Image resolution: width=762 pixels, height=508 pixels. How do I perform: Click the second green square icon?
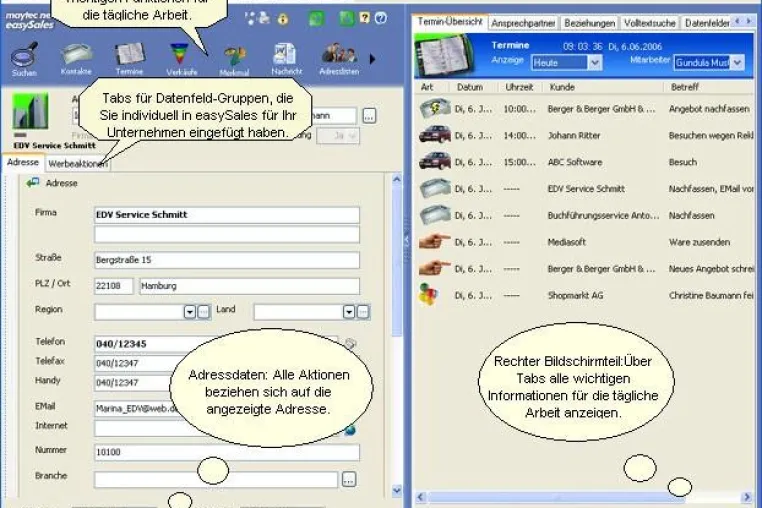[x=346, y=18]
